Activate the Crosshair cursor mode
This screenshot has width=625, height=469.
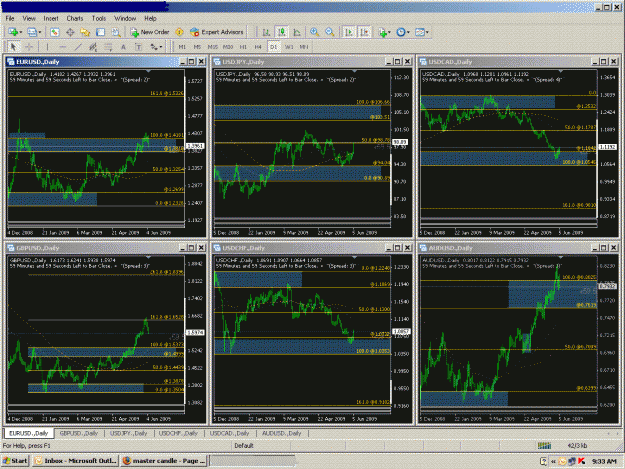click(29, 47)
